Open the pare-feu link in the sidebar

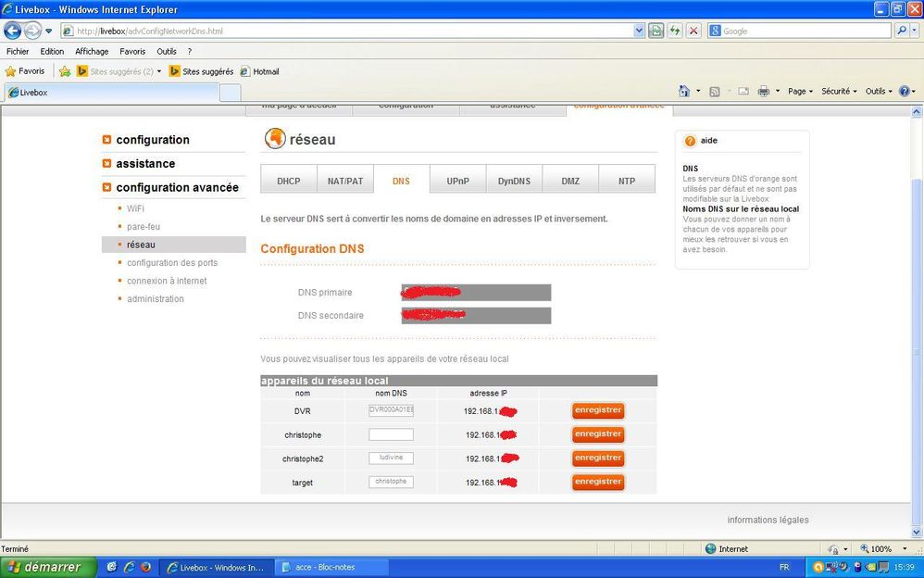144,227
